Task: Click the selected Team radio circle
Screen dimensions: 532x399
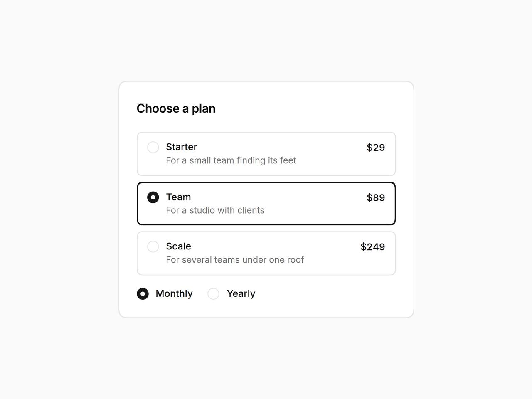Action: point(153,197)
